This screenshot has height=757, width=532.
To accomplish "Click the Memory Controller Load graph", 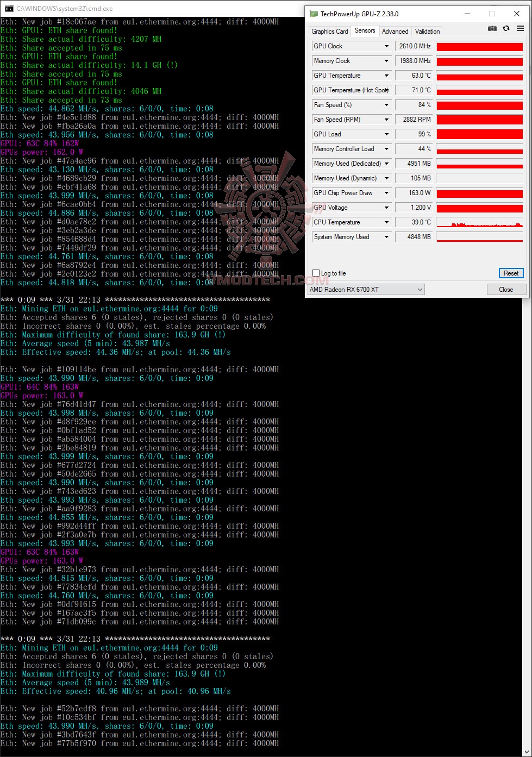I will tap(479, 149).
